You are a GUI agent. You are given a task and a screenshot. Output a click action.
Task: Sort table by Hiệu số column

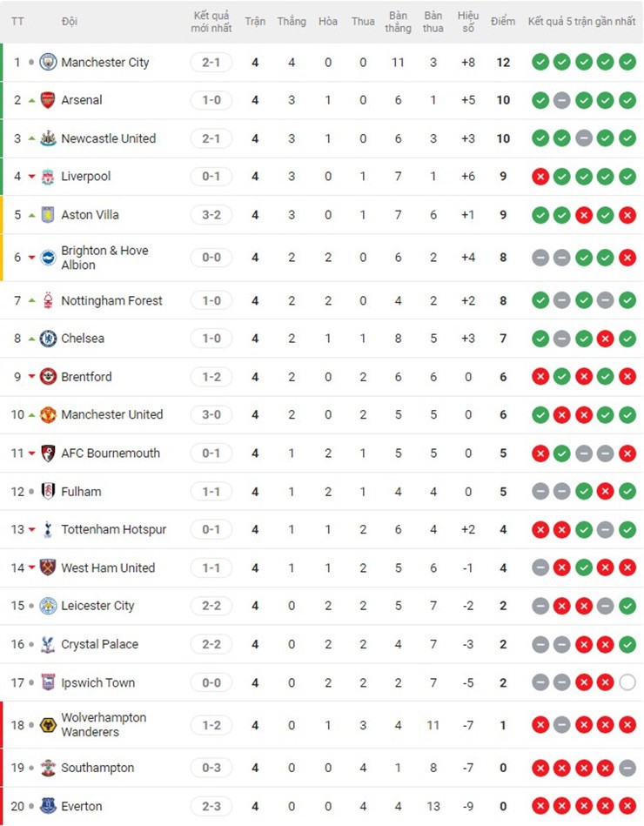click(468, 22)
